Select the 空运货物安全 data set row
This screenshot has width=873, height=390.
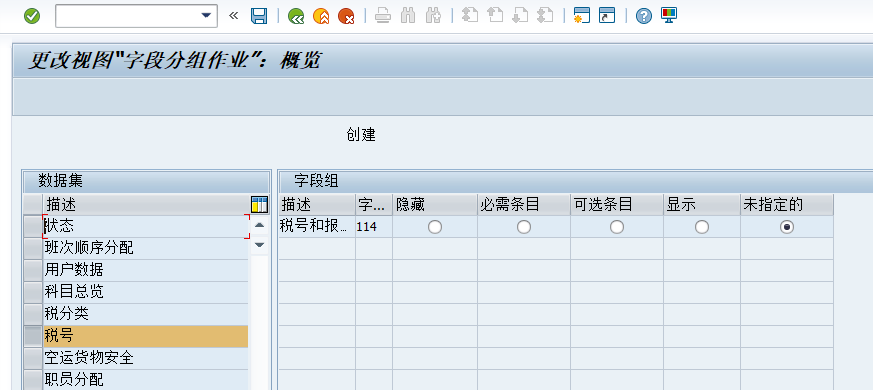tap(146, 358)
